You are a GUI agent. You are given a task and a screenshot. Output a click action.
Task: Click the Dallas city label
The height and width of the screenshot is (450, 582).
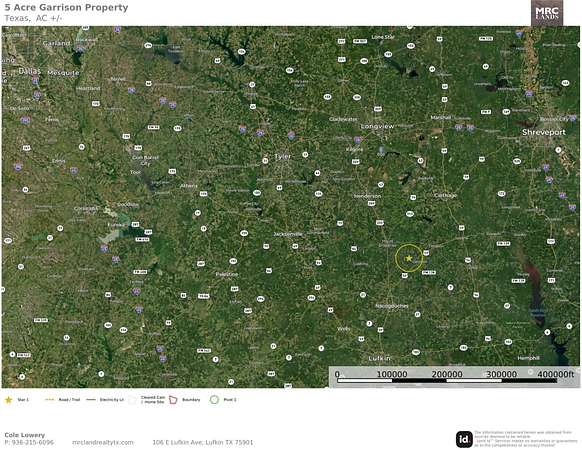pos(29,71)
